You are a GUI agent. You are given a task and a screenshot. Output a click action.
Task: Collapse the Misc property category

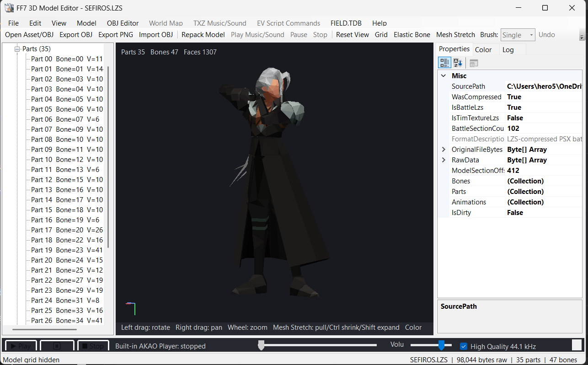point(443,76)
